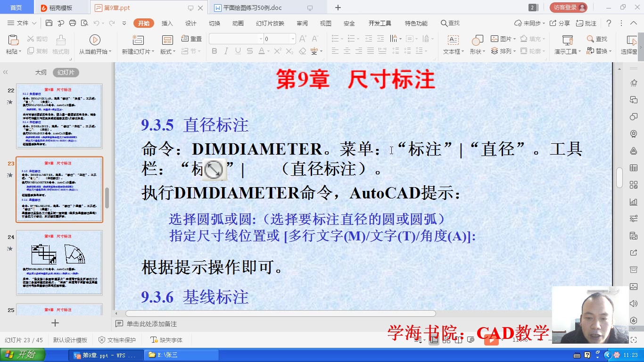The width and height of the screenshot is (644, 362).
Task: Select the 文本框 (text box) tool
Action: click(x=453, y=45)
